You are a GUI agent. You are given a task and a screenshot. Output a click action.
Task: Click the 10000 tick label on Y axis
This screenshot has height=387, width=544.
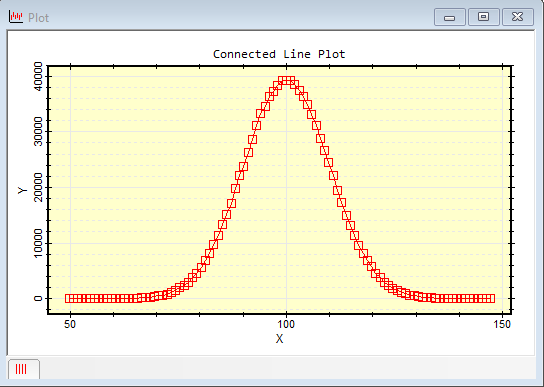(38, 243)
